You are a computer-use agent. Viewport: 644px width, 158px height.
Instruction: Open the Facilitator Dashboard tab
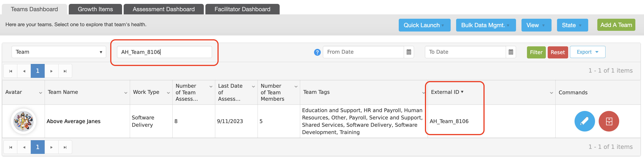(x=242, y=9)
